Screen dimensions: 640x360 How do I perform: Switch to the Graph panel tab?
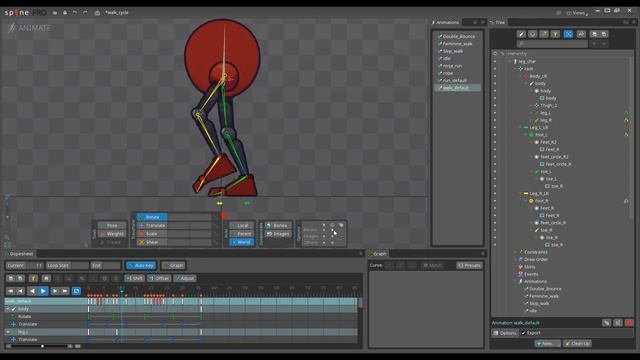tap(378, 254)
